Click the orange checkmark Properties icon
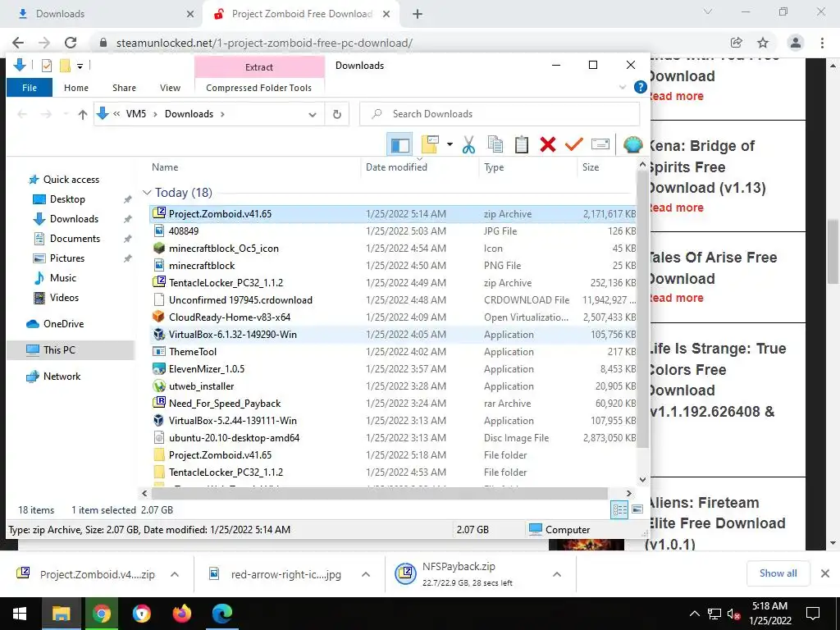840x630 pixels. [x=573, y=144]
